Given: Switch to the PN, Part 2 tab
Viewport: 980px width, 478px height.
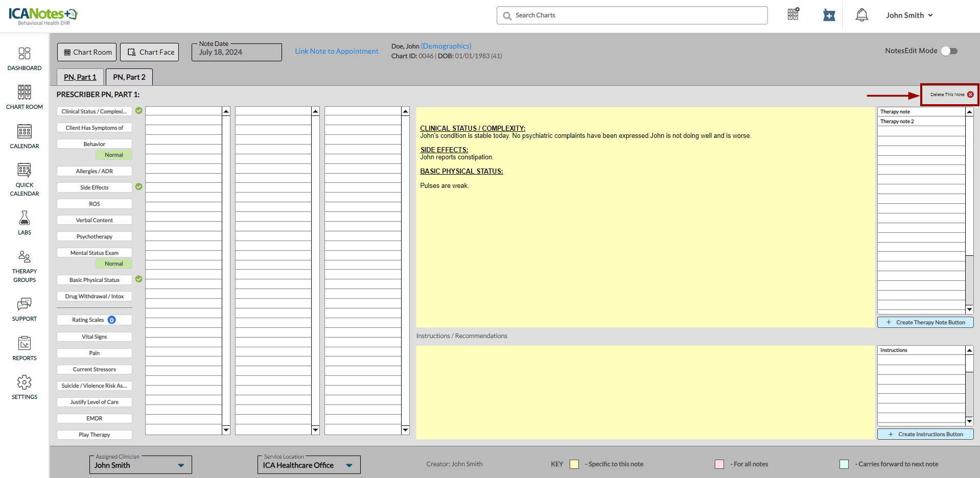Looking at the screenshot, I should (x=129, y=77).
